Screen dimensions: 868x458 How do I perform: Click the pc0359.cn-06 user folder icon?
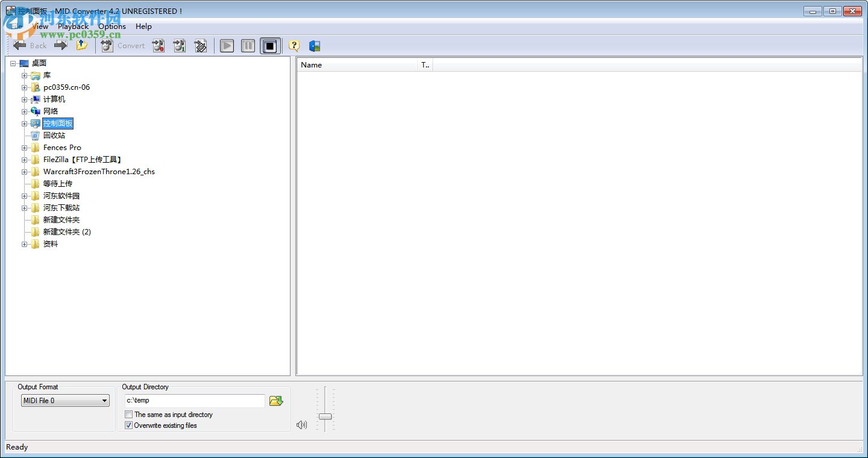tap(36, 87)
